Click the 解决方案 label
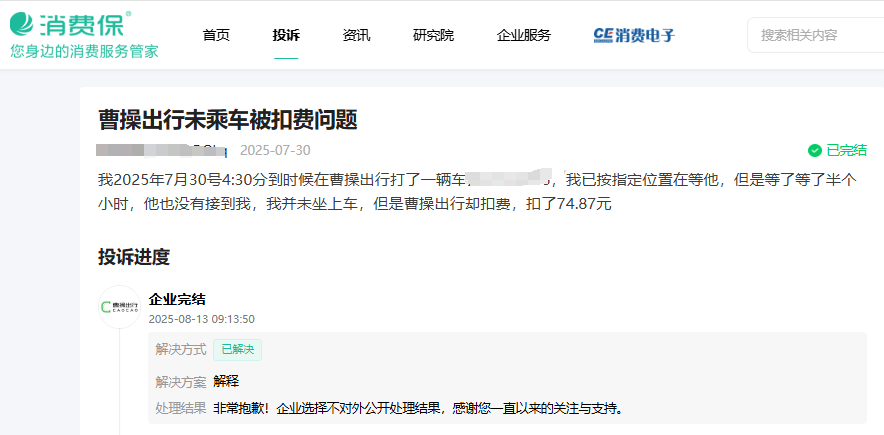The height and width of the screenshot is (435, 884). point(181,381)
